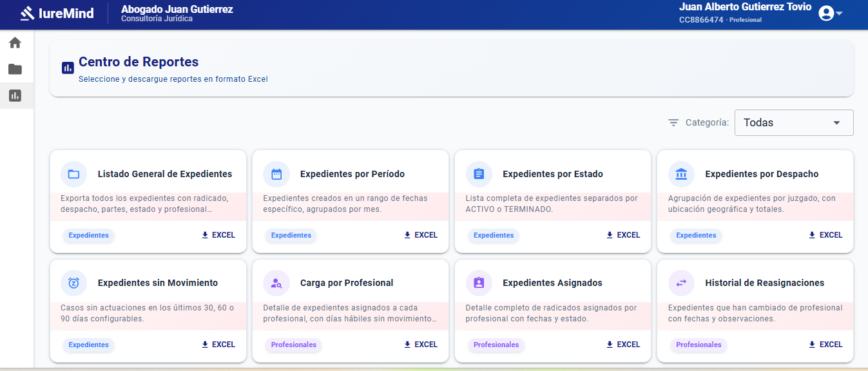
Task: Click the swap arrows icon of Historial de Reasignaciones
Action: pyautogui.click(x=681, y=283)
